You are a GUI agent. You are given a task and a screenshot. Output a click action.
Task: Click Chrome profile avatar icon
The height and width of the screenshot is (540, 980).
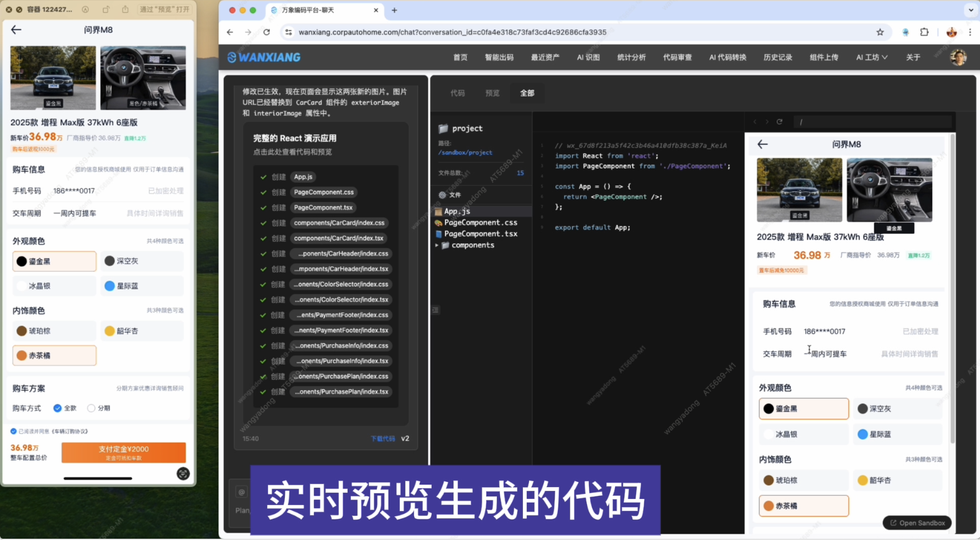coord(951,32)
